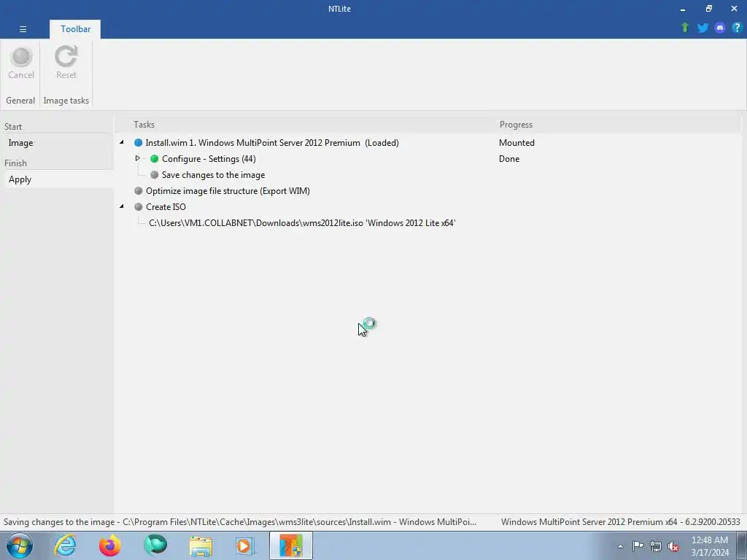
Task: Show hidden tray icons arrow
Action: coord(620,546)
